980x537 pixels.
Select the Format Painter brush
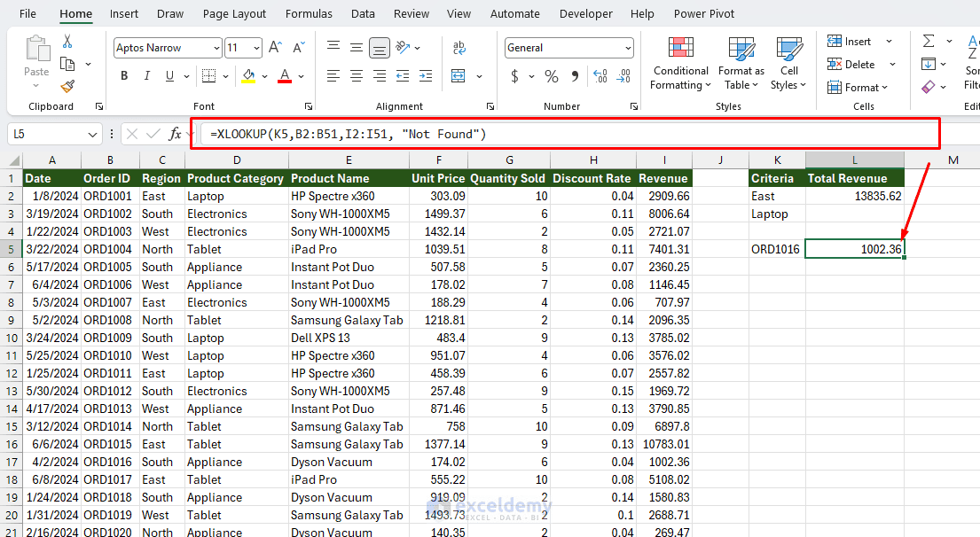pos(67,86)
